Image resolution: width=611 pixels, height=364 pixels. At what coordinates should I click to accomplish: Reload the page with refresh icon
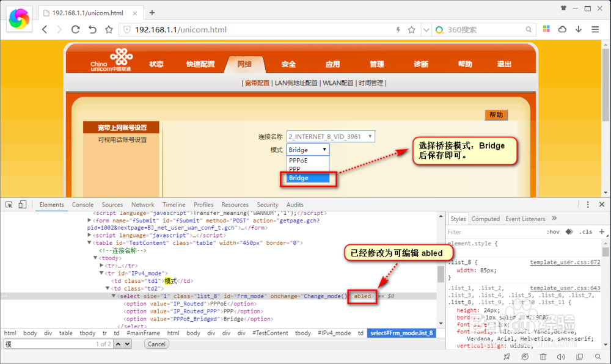(x=76, y=29)
